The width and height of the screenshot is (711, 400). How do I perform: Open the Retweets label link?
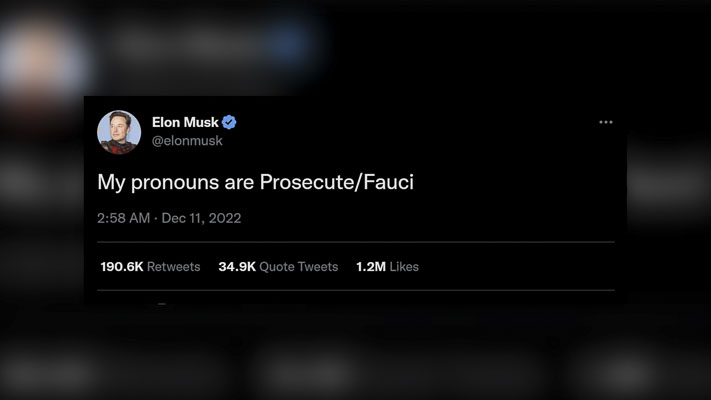click(174, 267)
